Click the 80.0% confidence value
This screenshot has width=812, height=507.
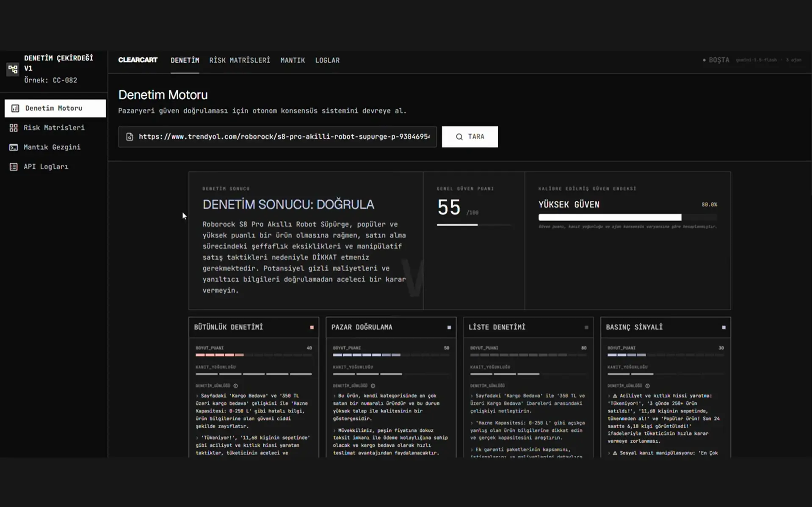coord(709,204)
